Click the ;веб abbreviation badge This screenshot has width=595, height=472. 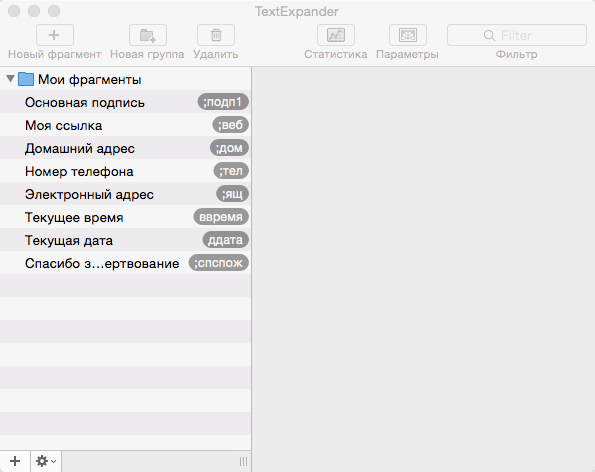(x=230, y=125)
